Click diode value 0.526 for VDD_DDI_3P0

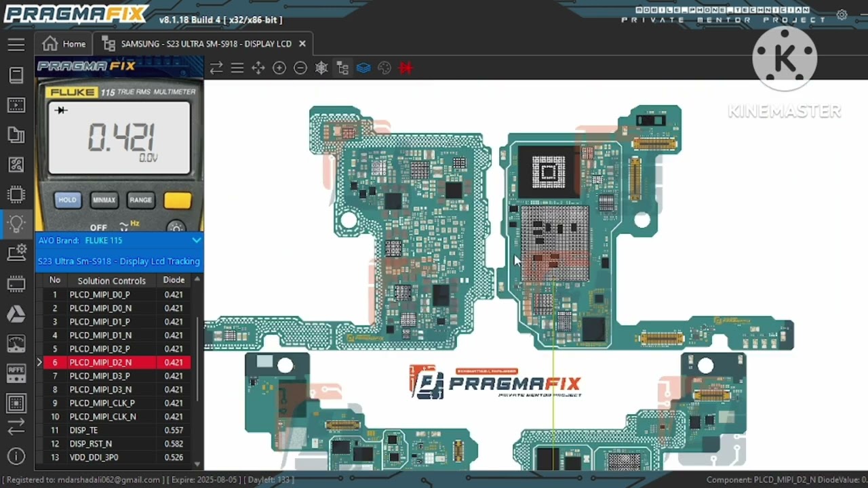[174, 457]
